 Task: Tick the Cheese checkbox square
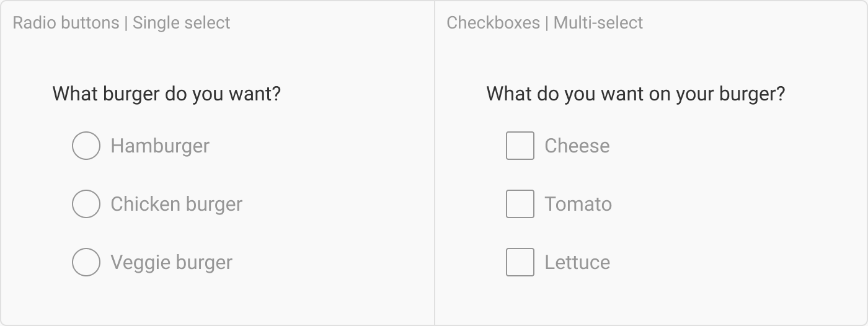(x=520, y=146)
